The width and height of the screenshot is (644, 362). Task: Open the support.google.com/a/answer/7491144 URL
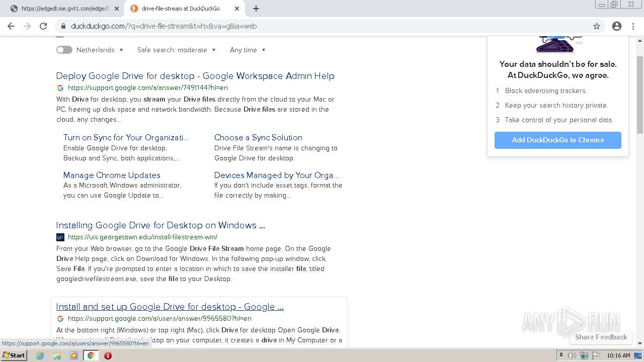point(148,87)
